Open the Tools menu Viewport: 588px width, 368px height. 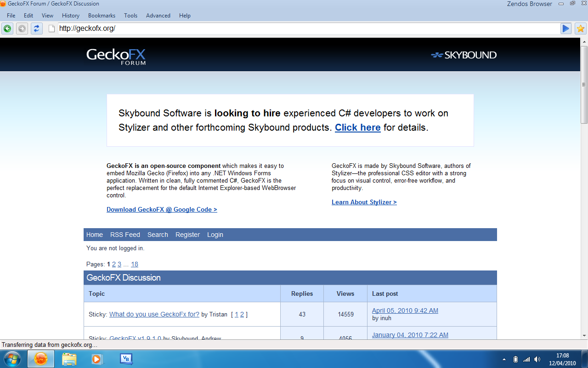[131, 15]
